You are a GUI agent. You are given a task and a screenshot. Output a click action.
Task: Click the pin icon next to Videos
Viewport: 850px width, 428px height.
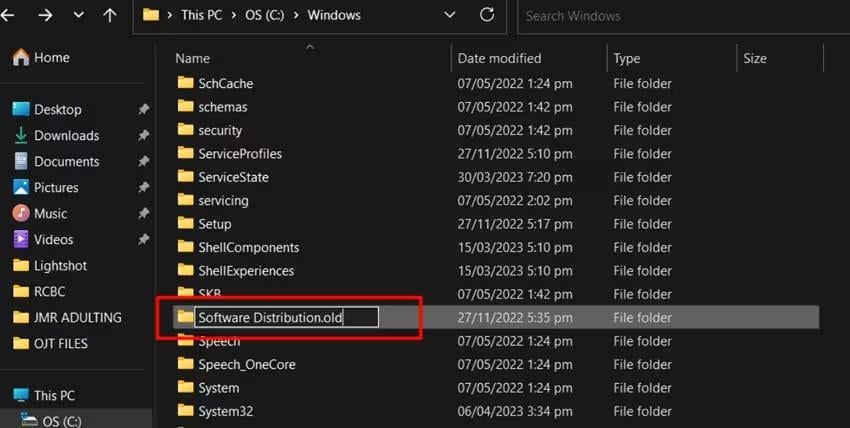(x=143, y=239)
